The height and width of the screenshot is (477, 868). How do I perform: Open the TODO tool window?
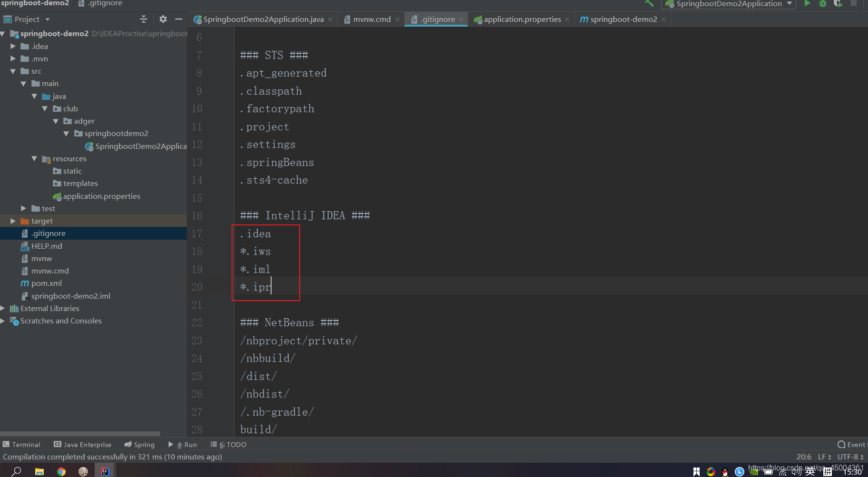pos(228,445)
